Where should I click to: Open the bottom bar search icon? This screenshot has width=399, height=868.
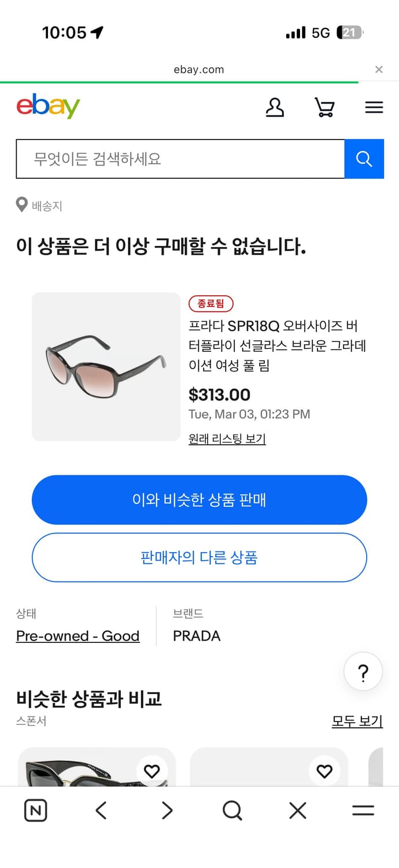click(x=232, y=810)
